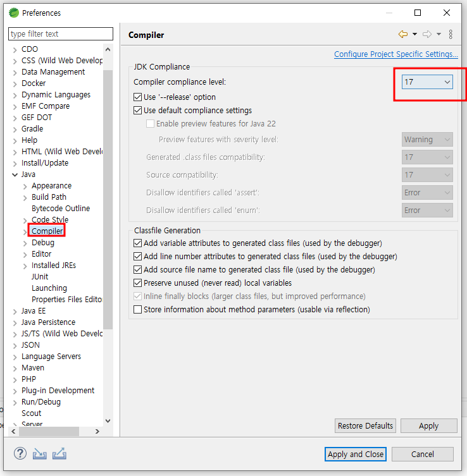
Task: Click the help question mark icon
Action: click(20, 453)
